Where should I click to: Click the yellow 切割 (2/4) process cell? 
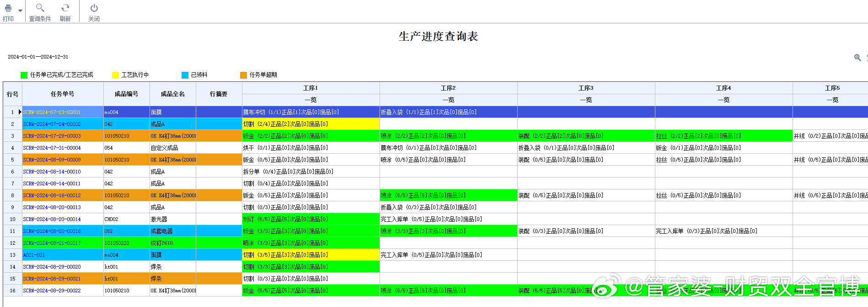click(x=311, y=124)
